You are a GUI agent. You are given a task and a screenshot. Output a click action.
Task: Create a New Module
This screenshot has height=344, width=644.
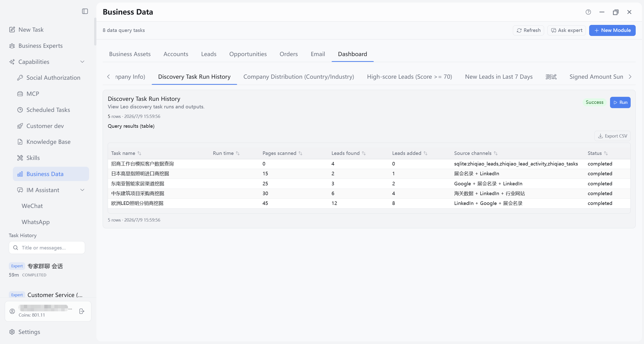point(612,30)
